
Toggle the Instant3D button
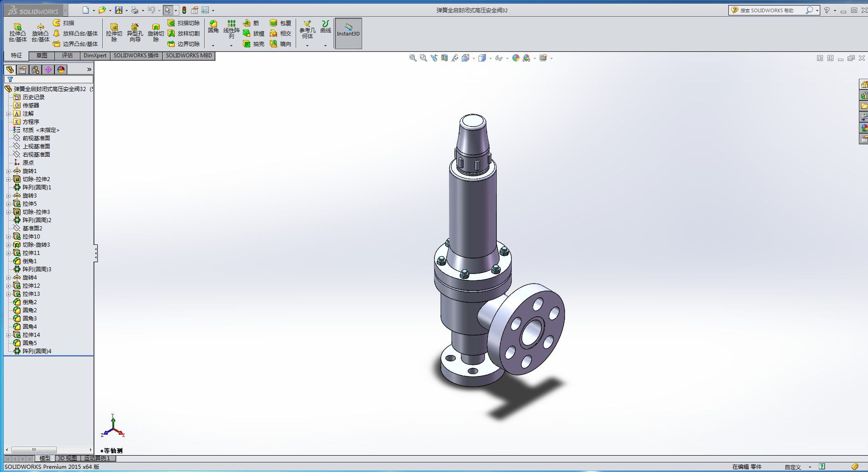[348, 33]
